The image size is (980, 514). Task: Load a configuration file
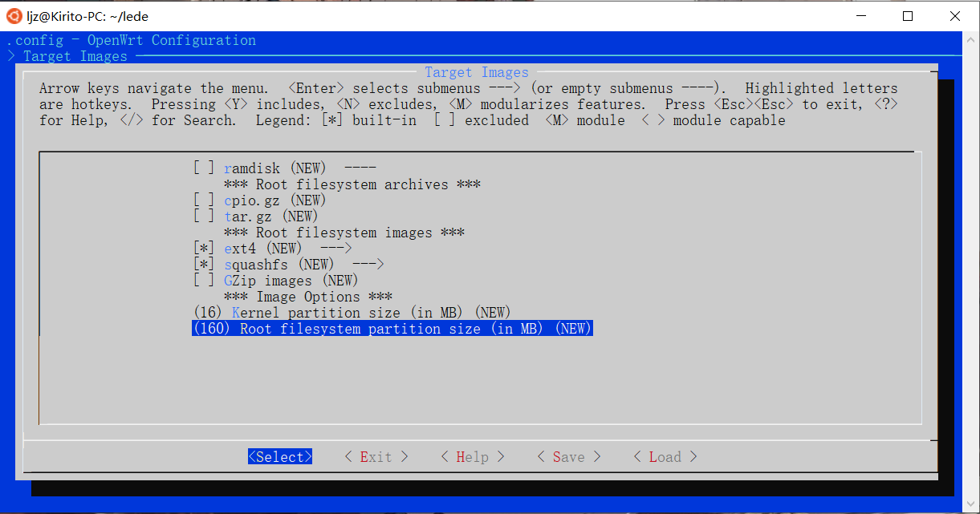pyautogui.click(x=664, y=456)
